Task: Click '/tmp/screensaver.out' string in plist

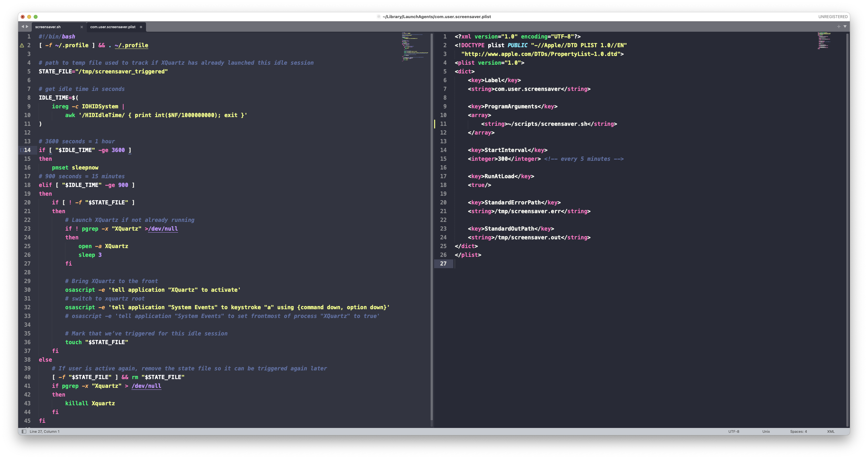Action: [528, 237]
